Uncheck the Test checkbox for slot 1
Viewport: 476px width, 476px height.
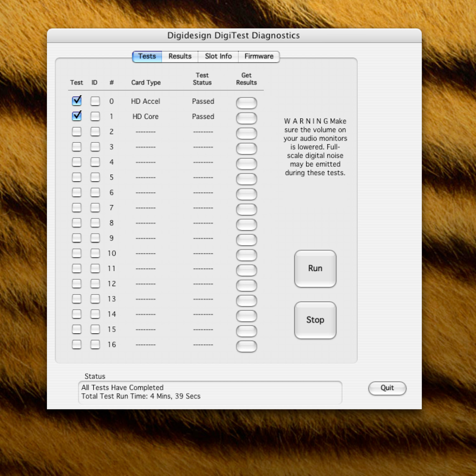coord(76,116)
